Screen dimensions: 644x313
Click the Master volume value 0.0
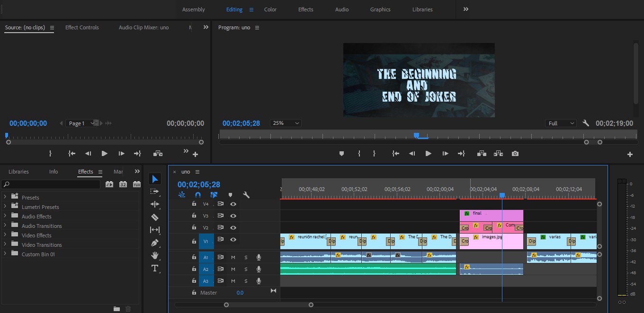(240, 293)
